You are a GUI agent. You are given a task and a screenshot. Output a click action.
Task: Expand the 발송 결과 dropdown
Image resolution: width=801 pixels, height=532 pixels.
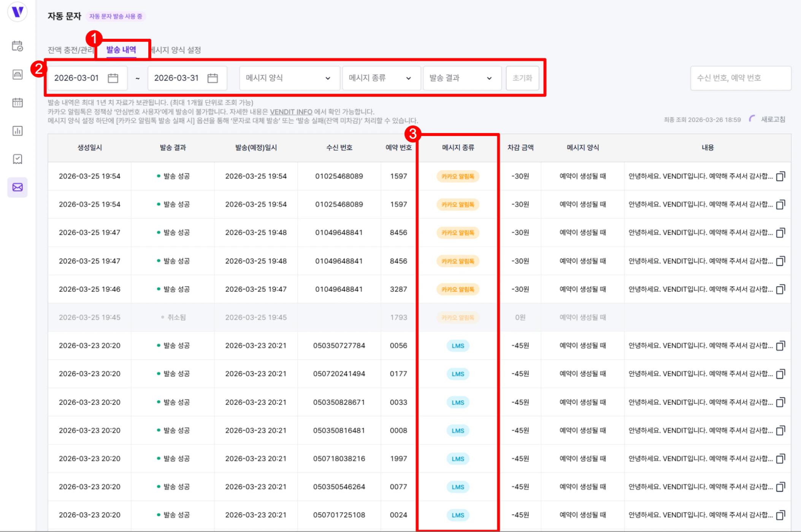click(462, 78)
